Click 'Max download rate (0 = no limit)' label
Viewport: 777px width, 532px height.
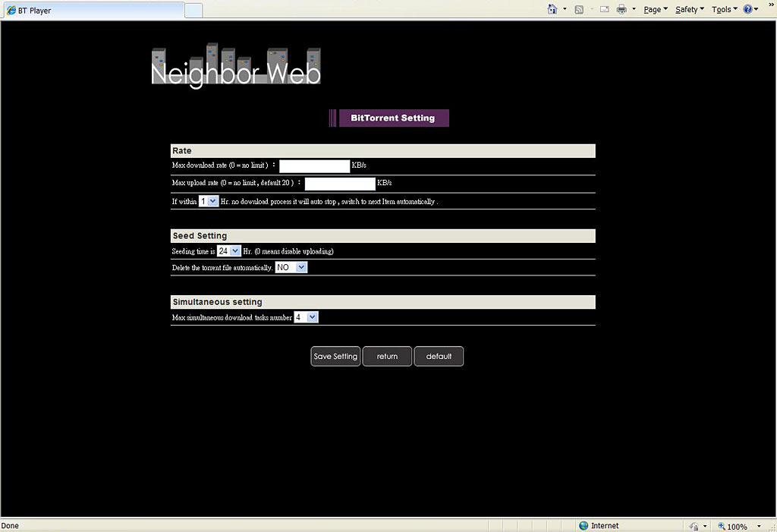220,165
